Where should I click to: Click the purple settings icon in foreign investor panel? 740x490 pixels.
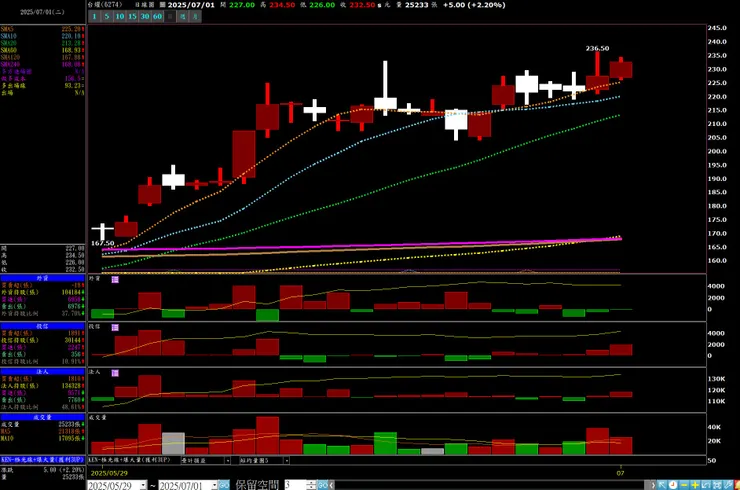[115, 280]
